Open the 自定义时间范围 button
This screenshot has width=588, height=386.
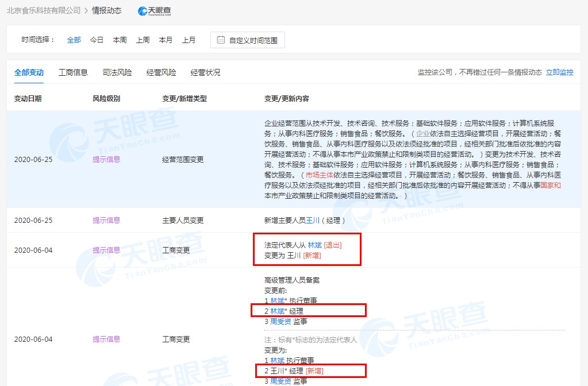248,40
